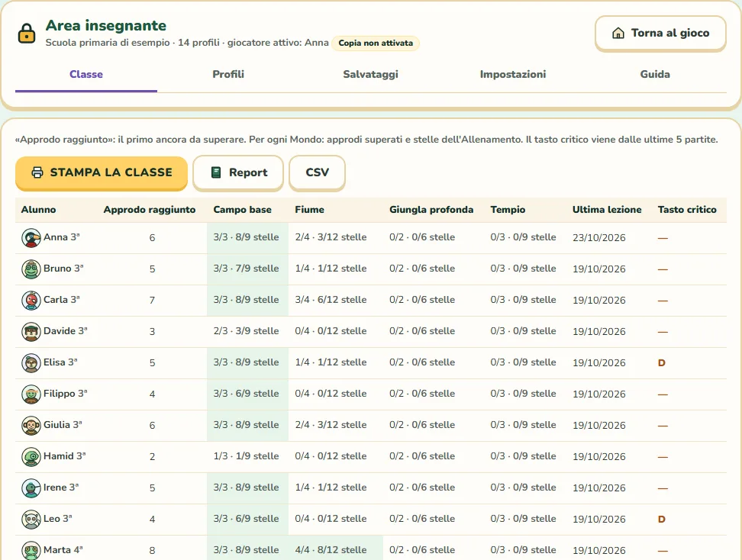Click Hamid's Campo base cell 1/3 · 1/9 stelle
This screenshot has height=560, width=742.
pyautogui.click(x=246, y=456)
